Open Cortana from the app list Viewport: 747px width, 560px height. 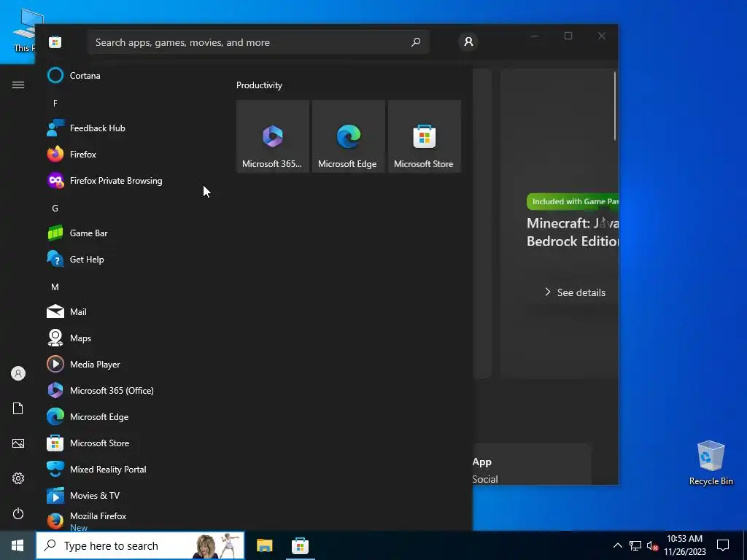(128, 75)
